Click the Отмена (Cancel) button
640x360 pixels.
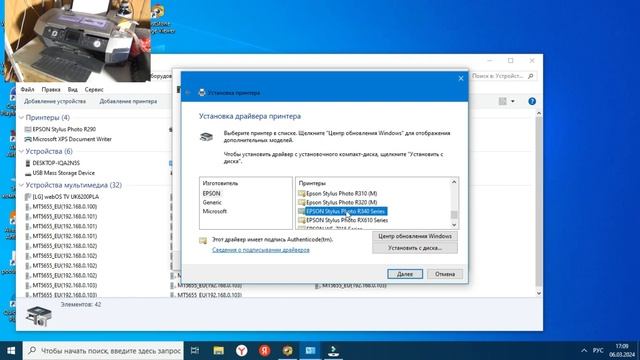pos(445,274)
